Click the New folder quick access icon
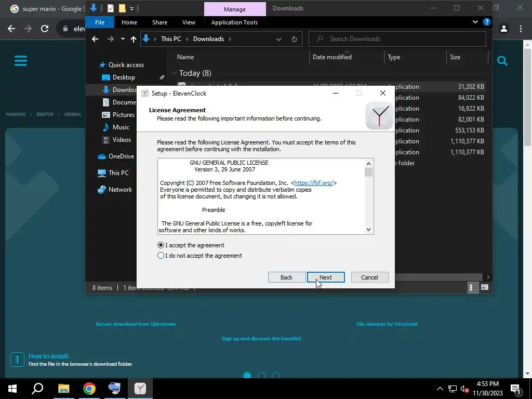 (122, 8)
